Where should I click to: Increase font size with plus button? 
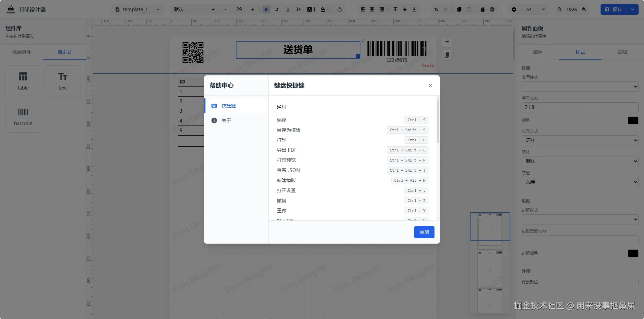coord(253,9)
